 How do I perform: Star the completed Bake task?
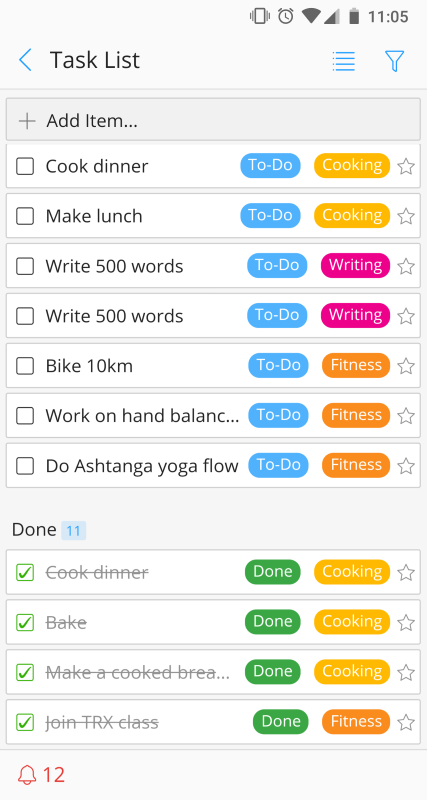coord(406,622)
